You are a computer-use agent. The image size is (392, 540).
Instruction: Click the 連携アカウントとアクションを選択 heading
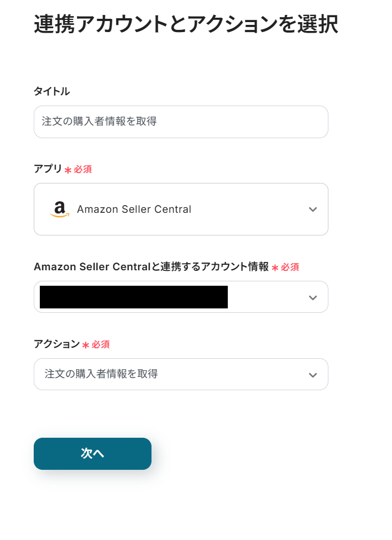[186, 25]
